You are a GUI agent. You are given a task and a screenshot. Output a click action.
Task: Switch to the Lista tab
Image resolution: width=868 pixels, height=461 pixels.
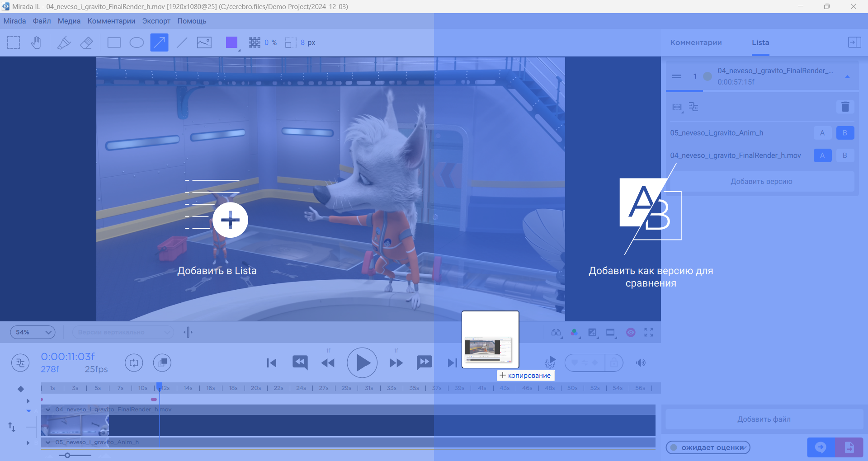(760, 42)
